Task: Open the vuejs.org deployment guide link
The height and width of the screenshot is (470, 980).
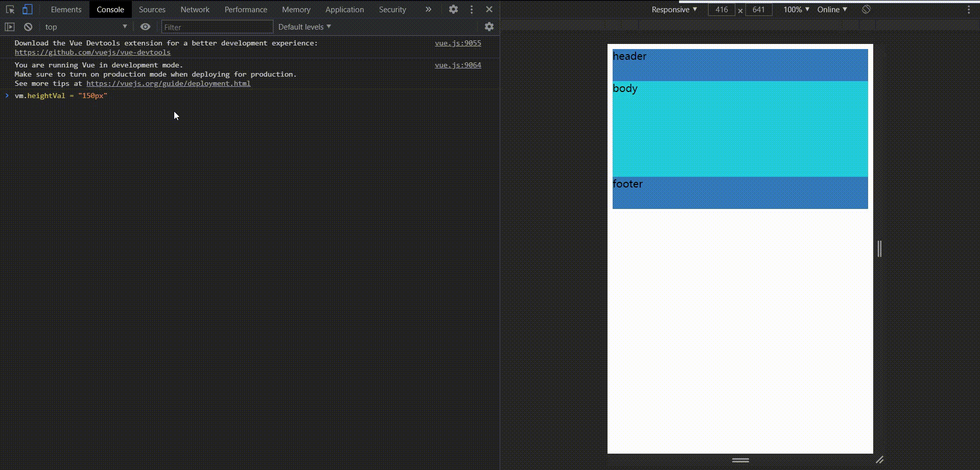Action: [x=168, y=83]
